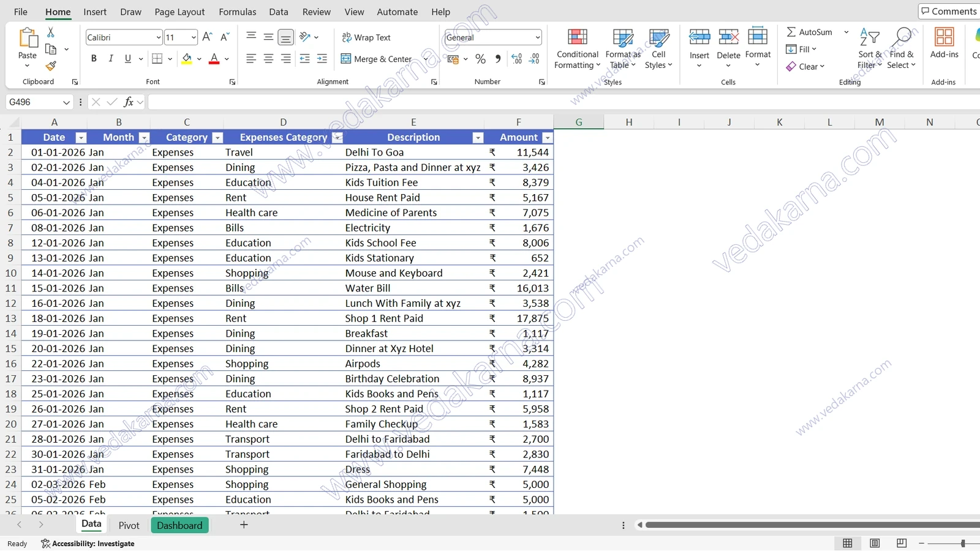This screenshot has width=980, height=551.
Task: Toggle Italic formatting
Action: tap(111, 59)
